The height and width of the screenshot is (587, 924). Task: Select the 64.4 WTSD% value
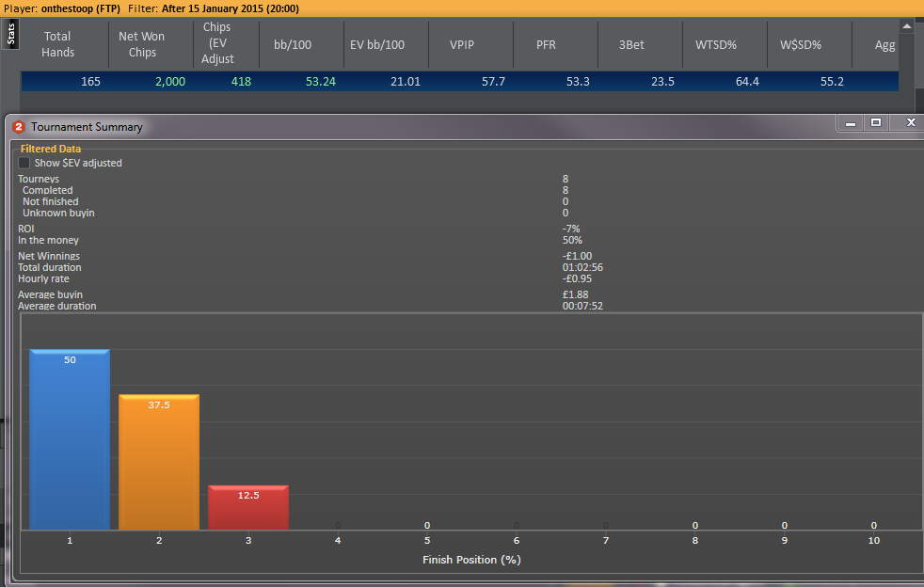747,81
